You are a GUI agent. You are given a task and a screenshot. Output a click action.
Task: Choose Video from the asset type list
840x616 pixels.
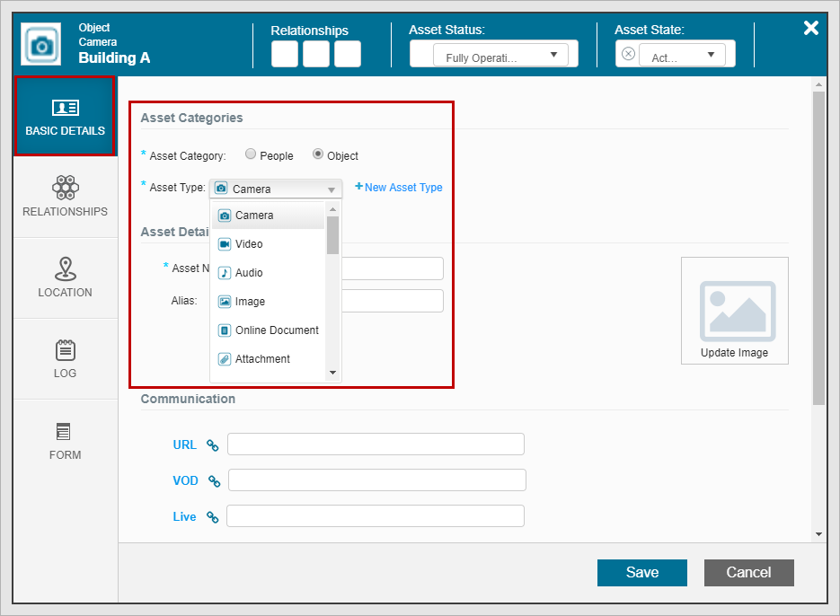point(249,244)
